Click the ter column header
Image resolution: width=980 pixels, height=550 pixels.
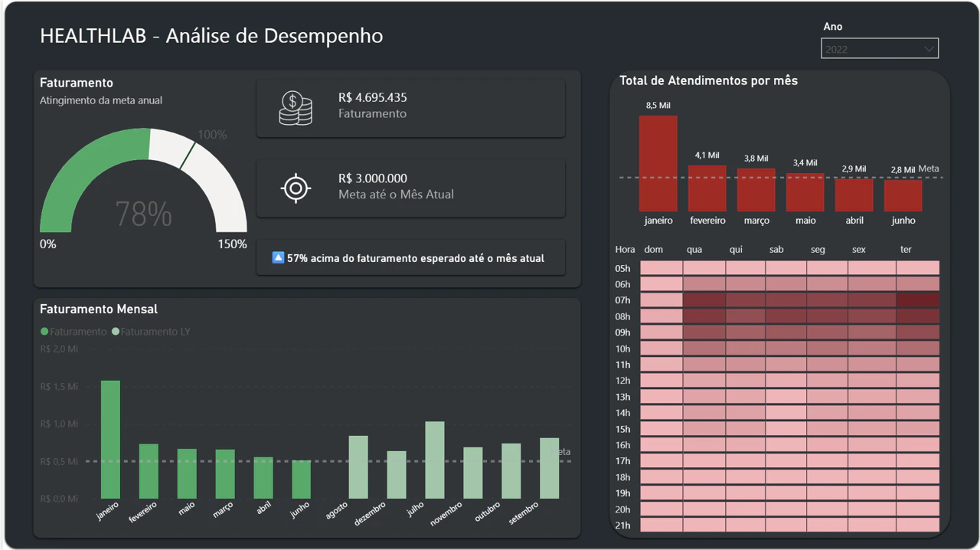906,250
